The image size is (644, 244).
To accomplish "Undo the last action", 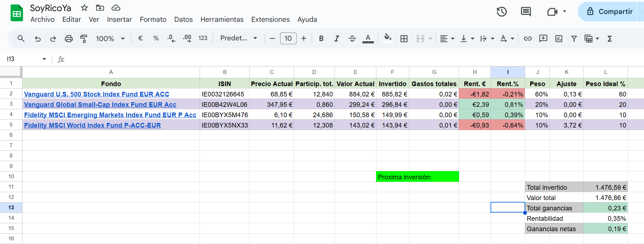I will [38, 39].
